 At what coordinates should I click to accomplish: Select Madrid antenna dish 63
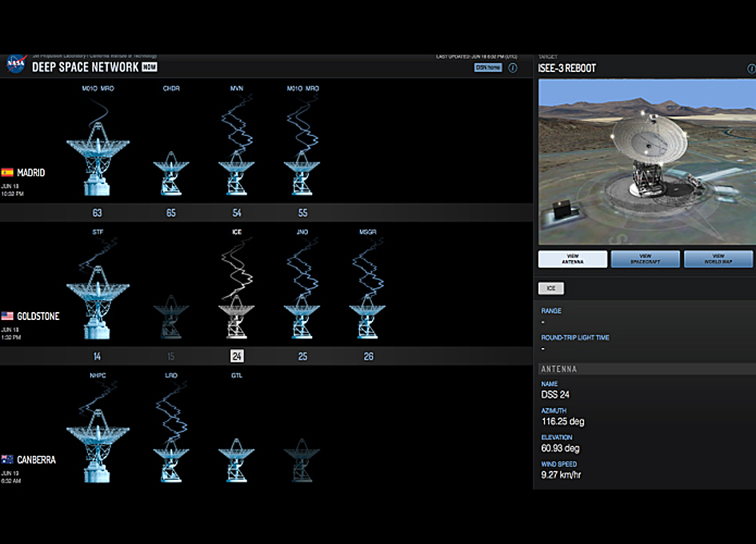pyautogui.click(x=98, y=159)
